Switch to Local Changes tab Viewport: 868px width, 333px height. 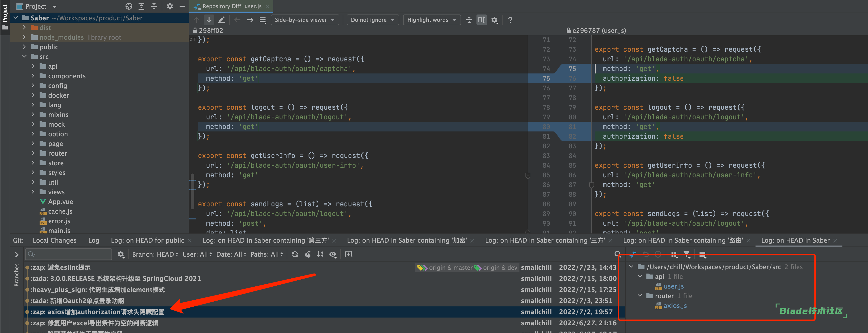[x=55, y=240]
